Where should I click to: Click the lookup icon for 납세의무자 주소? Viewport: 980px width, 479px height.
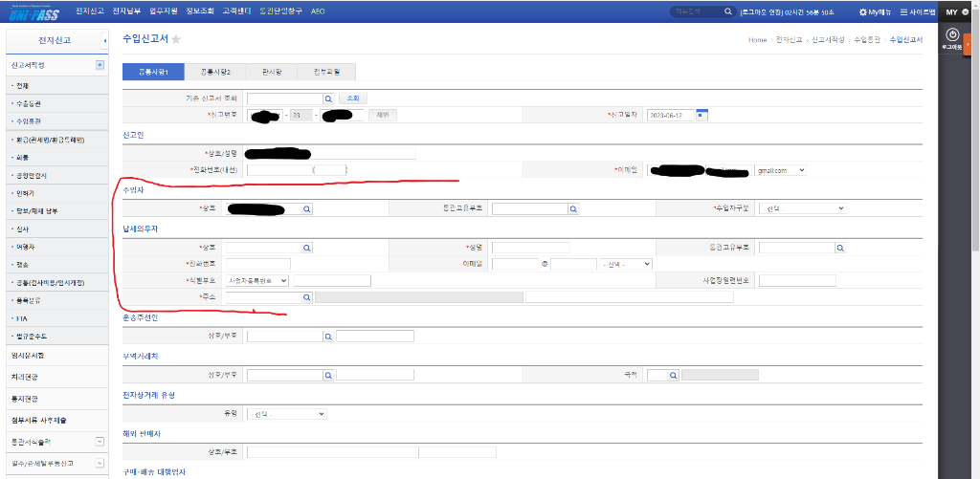(x=307, y=298)
